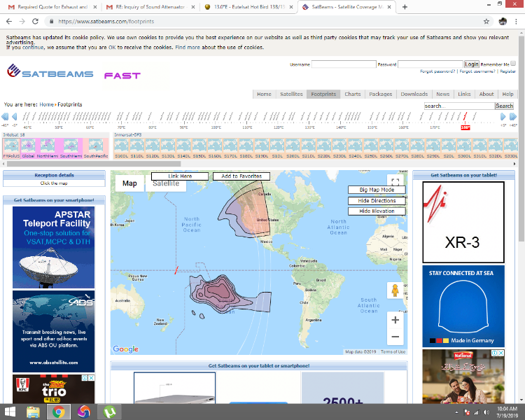The image size is (525, 420).
Task: Enable Big Map Mode
Action: (x=377, y=190)
